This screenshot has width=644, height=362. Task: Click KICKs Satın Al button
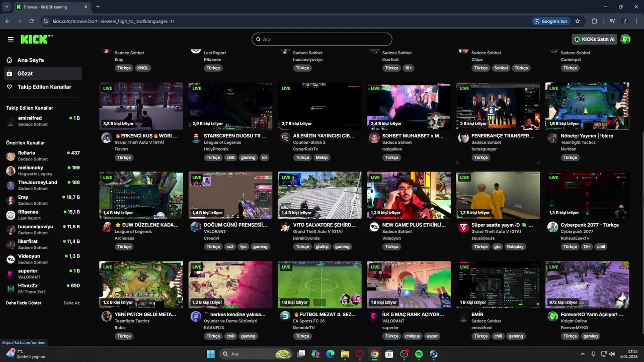(x=595, y=39)
